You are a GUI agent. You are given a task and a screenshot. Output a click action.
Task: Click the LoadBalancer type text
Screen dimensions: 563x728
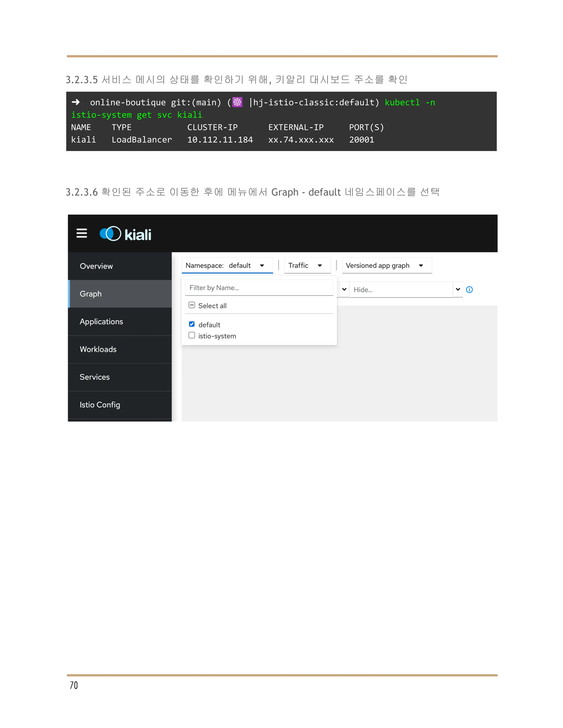(x=142, y=140)
